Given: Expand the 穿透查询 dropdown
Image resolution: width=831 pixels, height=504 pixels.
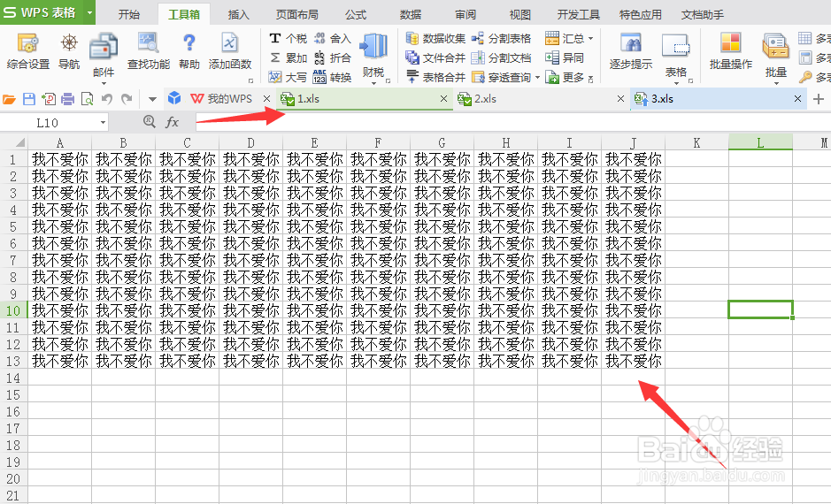Looking at the screenshot, I should pyautogui.click(x=537, y=77).
